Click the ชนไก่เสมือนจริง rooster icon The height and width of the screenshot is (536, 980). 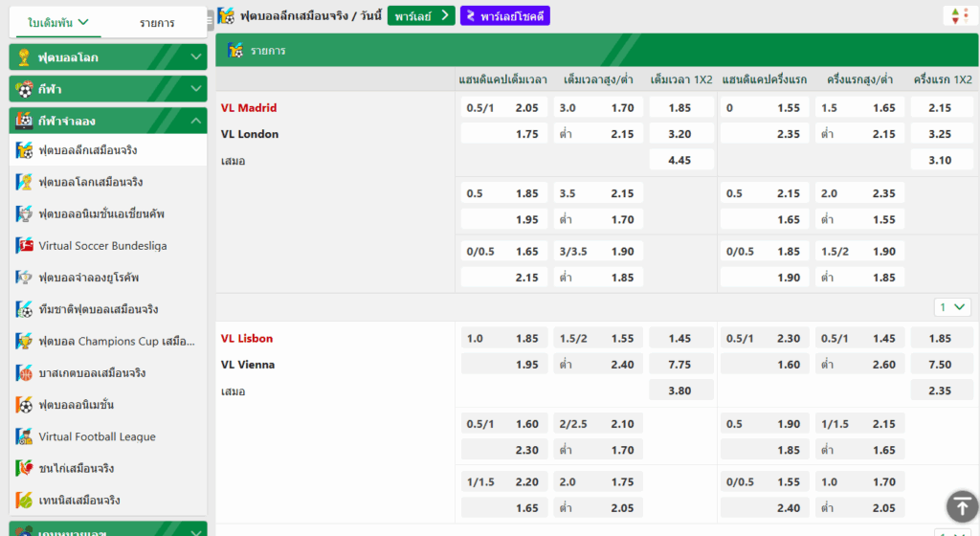click(24, 469)
